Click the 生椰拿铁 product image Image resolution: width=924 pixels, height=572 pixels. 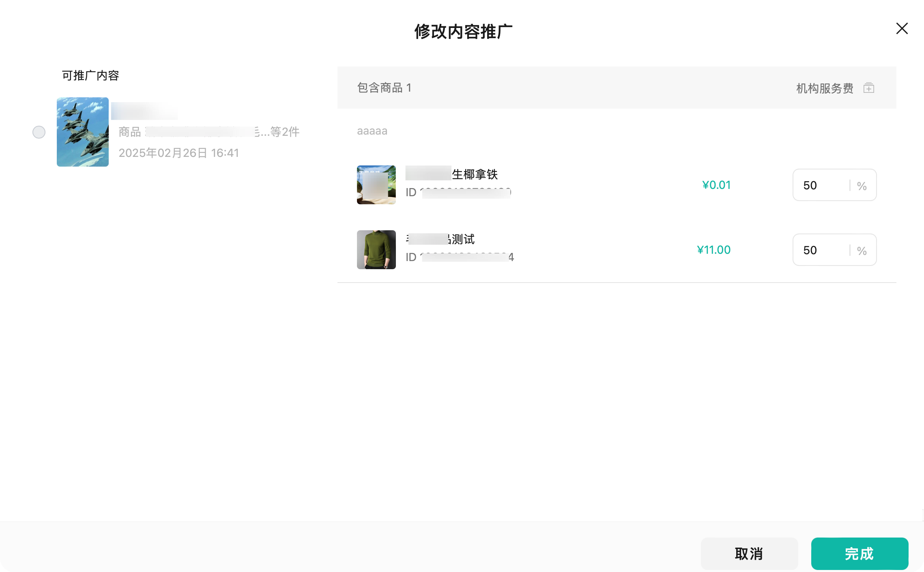(376, 185)
